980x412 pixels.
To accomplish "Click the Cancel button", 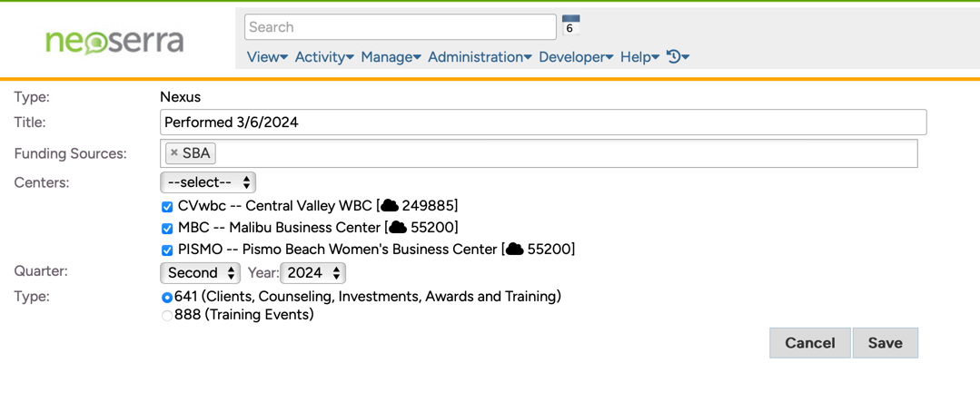I will coord(809,343).
